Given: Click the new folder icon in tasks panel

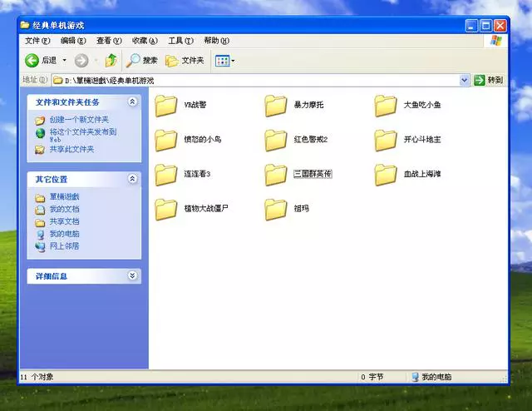Looking at the screenshot, I should pyautogui.click(x=40, y=121).
